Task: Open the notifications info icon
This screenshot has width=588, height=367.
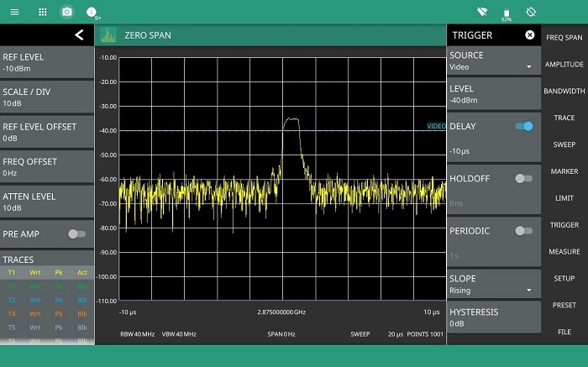Action: (92, 13)
